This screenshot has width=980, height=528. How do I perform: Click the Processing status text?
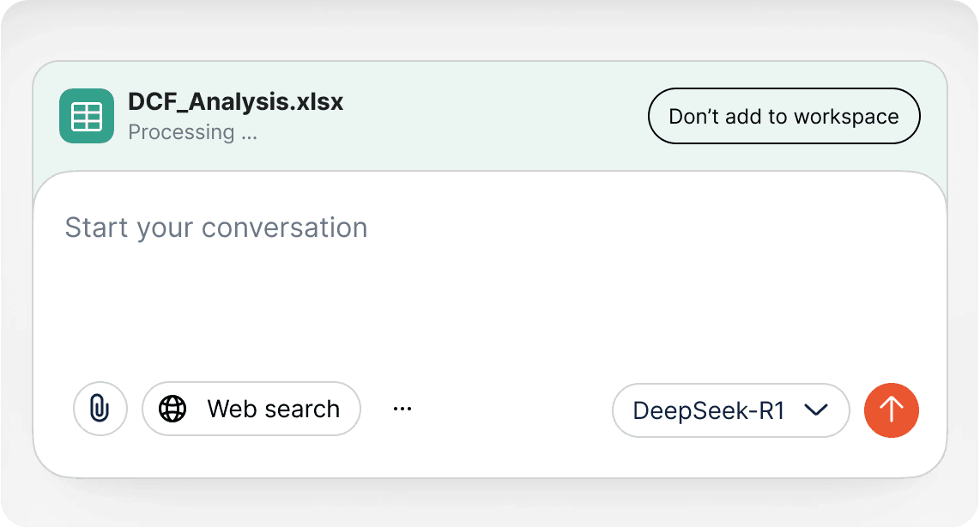coord(192,132)
